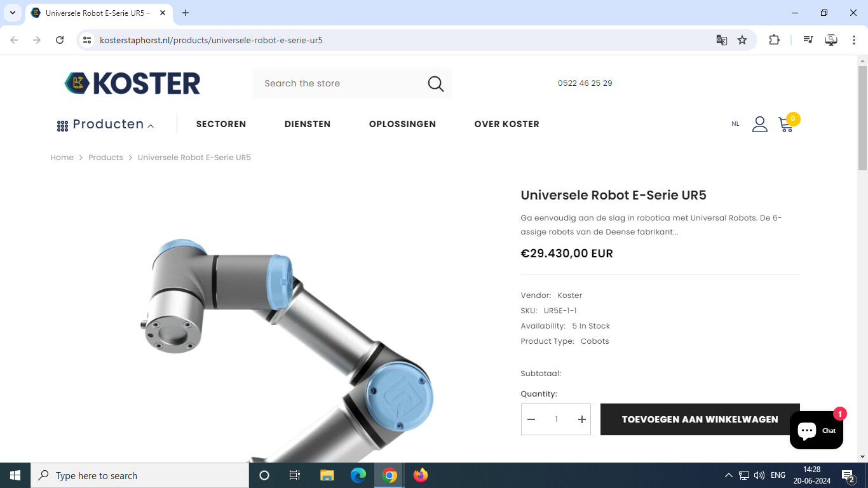
Task: Click the volume icon in system tray
Action: (x=759, y=475)
